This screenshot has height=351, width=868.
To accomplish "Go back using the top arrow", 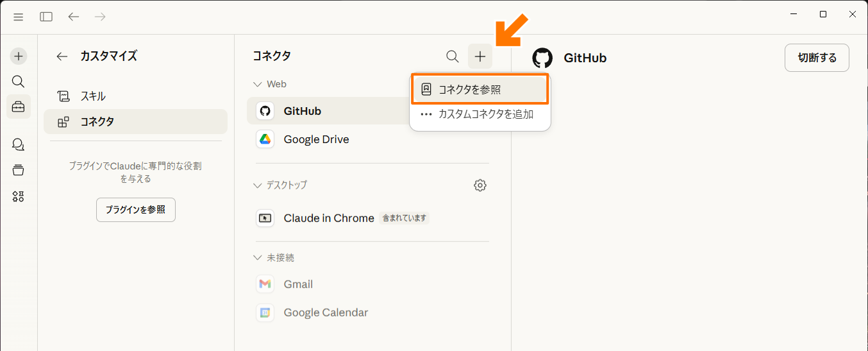I will (x=74, y=17).
